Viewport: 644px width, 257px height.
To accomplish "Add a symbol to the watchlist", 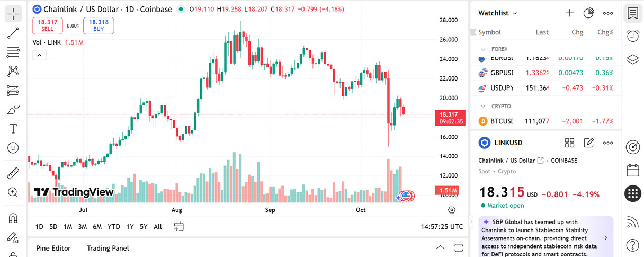I will (x=569, y=13).
